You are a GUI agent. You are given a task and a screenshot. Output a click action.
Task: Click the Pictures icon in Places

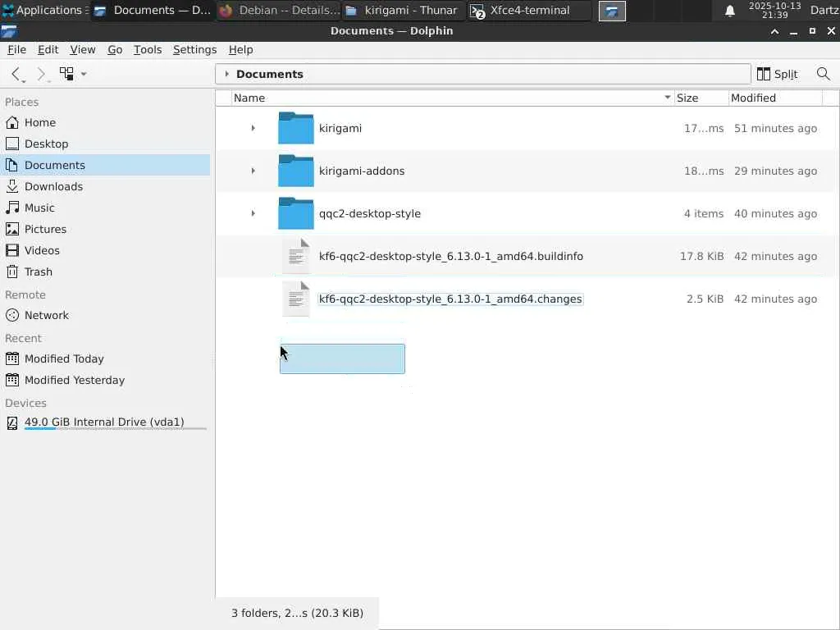12,230
